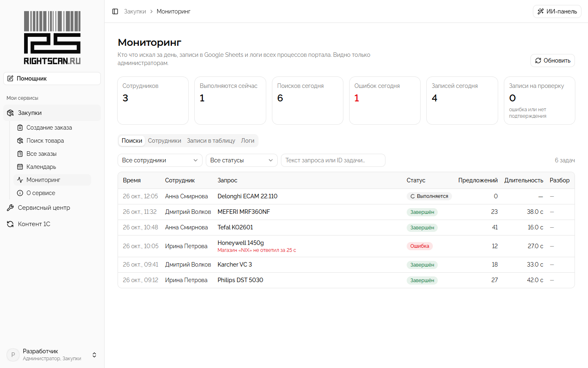Click the Закупки breadcrumb link
This screenshot has height=368, width=588.
click(135, 11)
